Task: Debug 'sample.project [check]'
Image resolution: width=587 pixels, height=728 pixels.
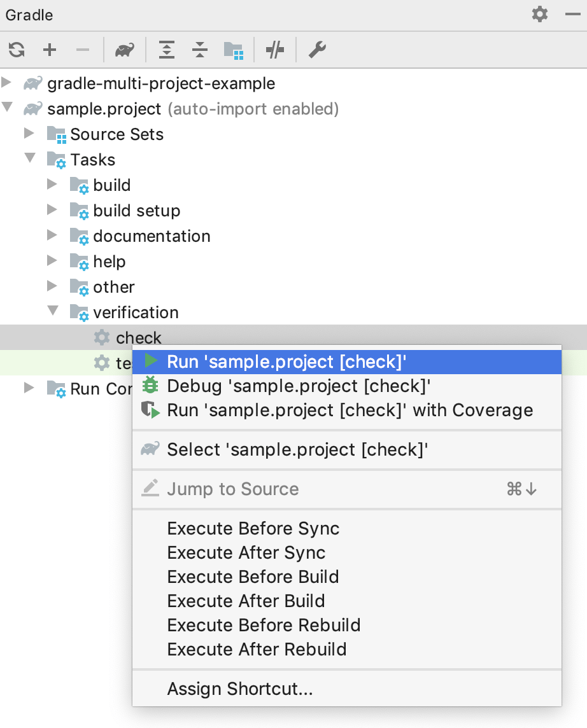Action: (x=286, y=385)
